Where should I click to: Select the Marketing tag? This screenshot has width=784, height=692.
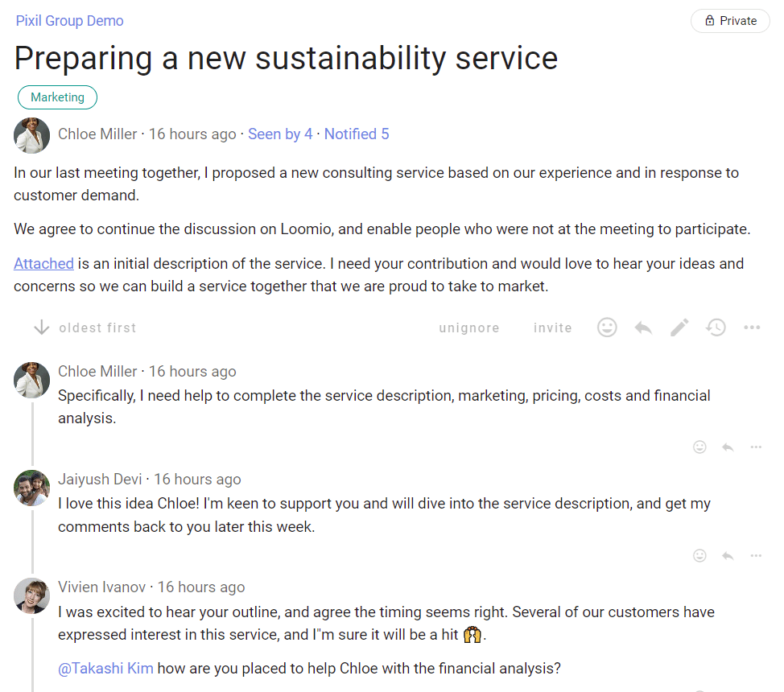coord(57,97)
